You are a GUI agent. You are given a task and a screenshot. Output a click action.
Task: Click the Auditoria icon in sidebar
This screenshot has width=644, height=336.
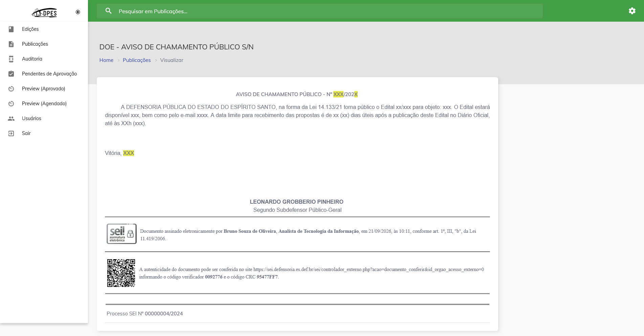(x=11, y=59)
